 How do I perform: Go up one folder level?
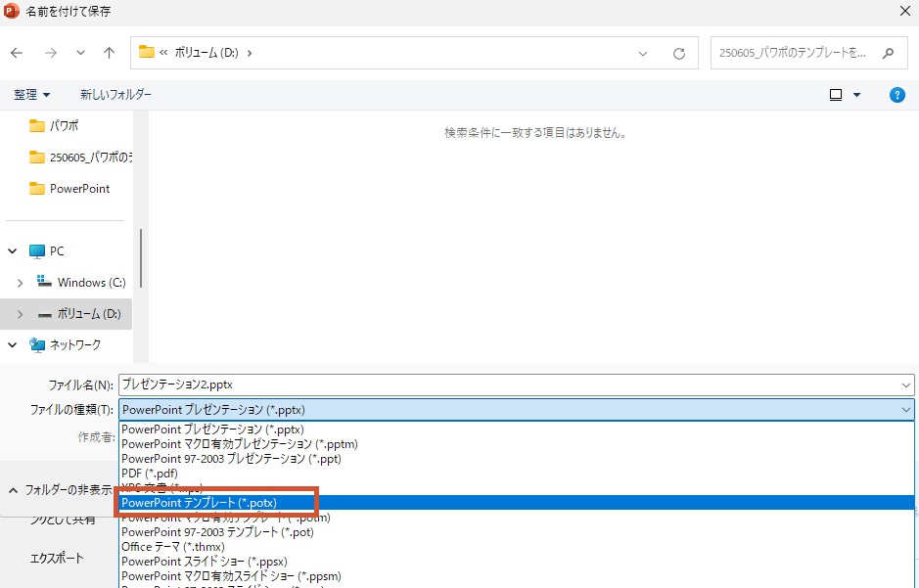[109, 53]
